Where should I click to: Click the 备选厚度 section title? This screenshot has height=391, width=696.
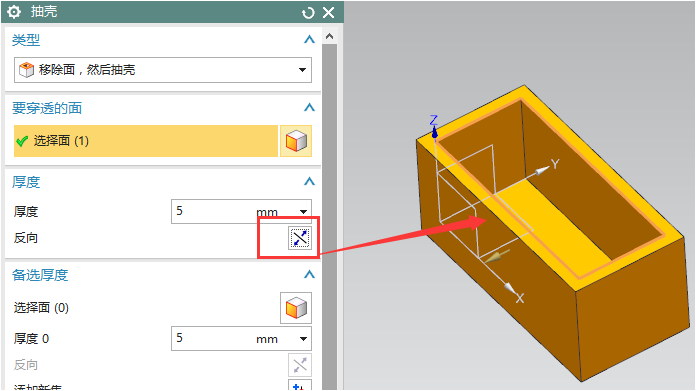tap(40, 275)
